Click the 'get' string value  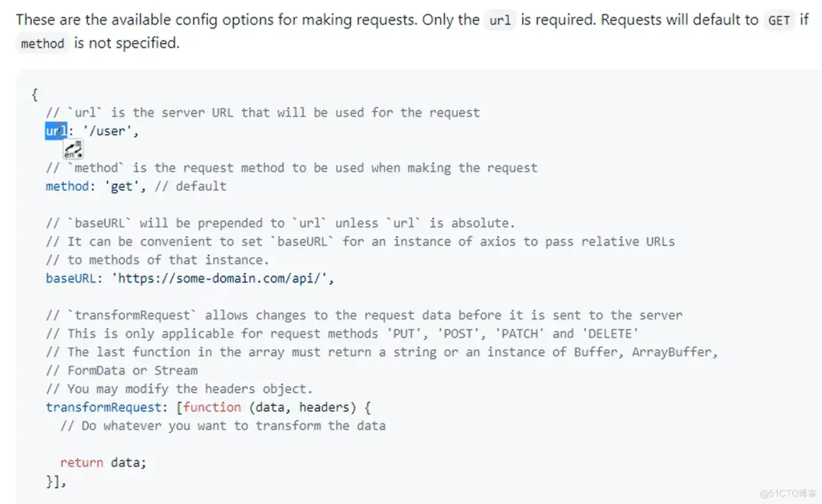point(122,186)
